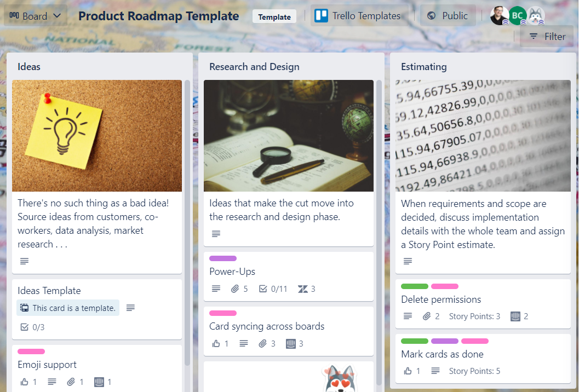Toggle the Public visibility setting button
This screenshot has width=579, height=392.
tap(448, 16)
